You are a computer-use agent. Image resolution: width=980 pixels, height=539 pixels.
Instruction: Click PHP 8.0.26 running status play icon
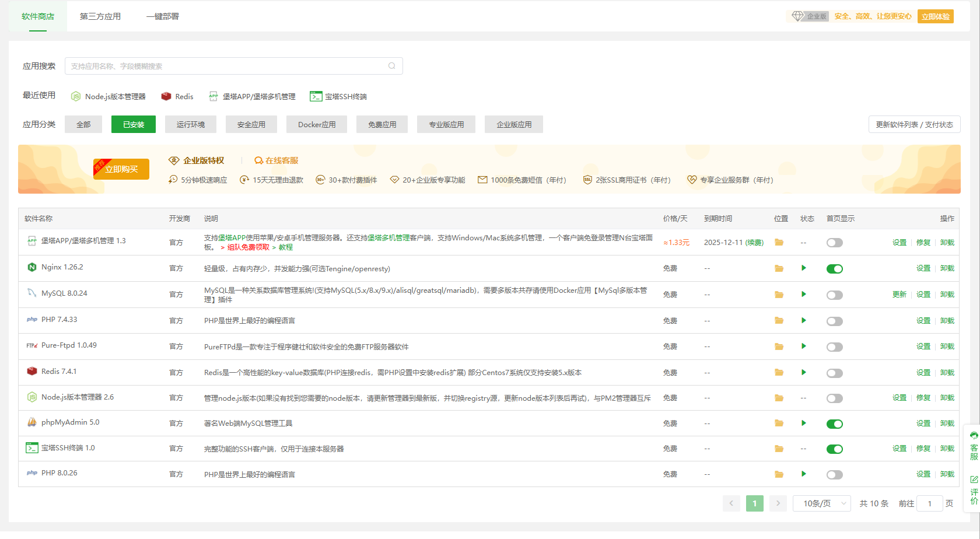(x=804, y=474)
